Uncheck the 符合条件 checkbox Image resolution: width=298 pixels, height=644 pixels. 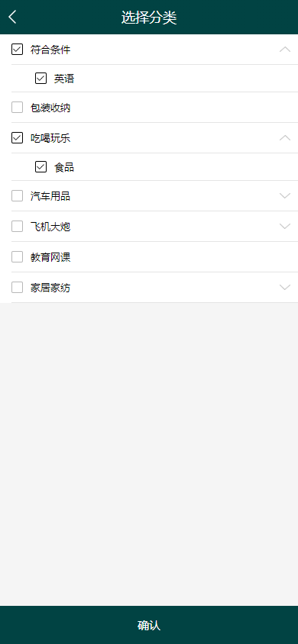(18, 50)
